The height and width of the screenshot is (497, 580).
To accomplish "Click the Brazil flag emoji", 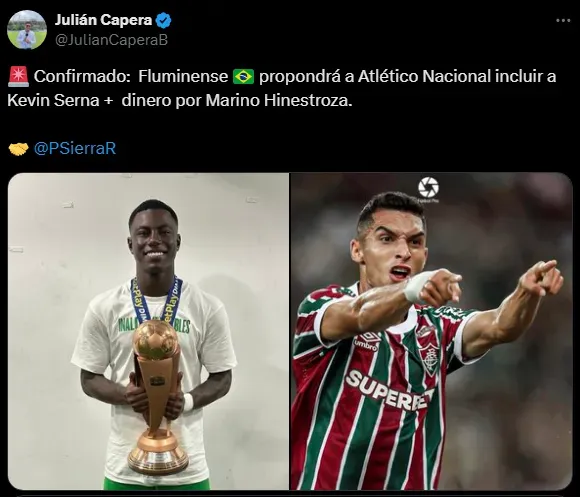I will pos(243,77).
